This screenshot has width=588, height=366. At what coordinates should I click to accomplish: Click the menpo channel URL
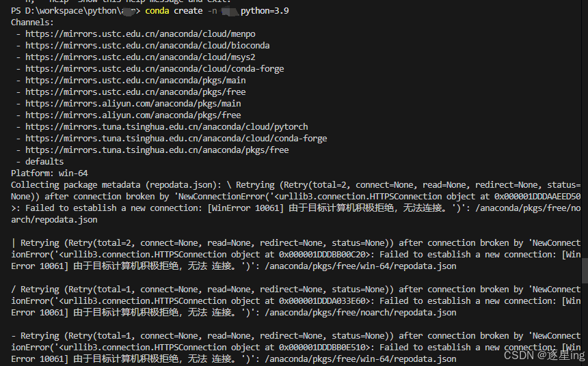pos(140,34)
